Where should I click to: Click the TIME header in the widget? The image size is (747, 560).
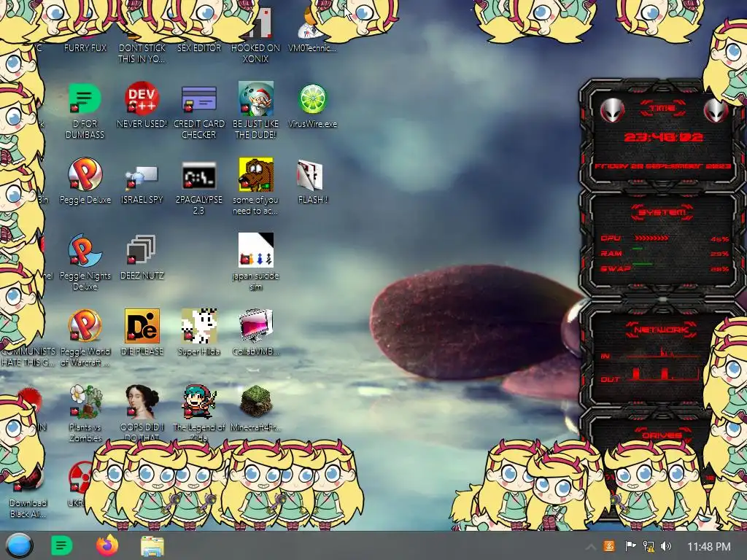(x=662, y=109)
